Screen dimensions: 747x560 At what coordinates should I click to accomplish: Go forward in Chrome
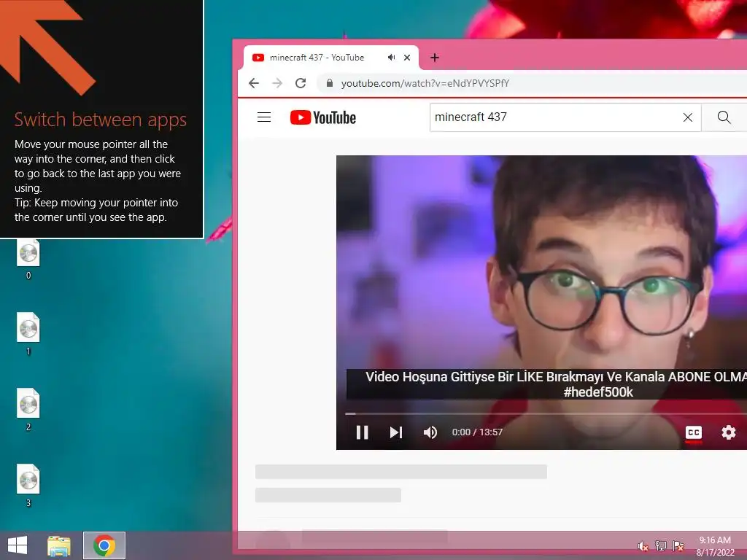[x=277, y=83]
